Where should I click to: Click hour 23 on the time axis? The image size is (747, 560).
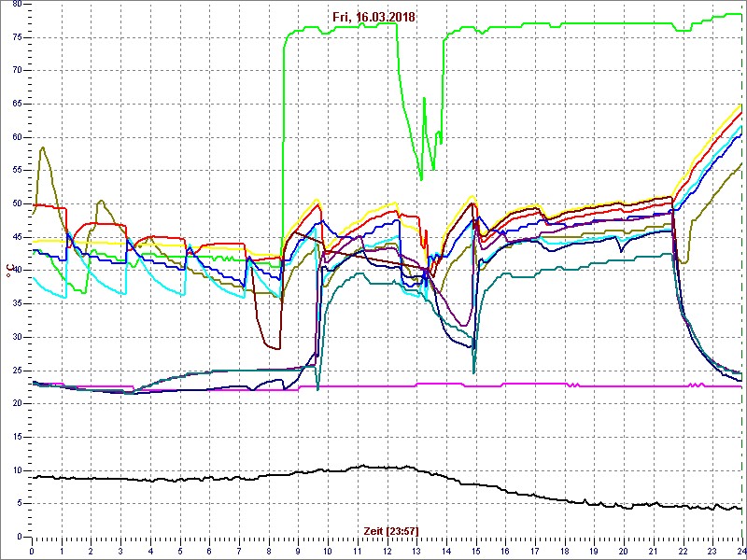click(x=712, y=549)
